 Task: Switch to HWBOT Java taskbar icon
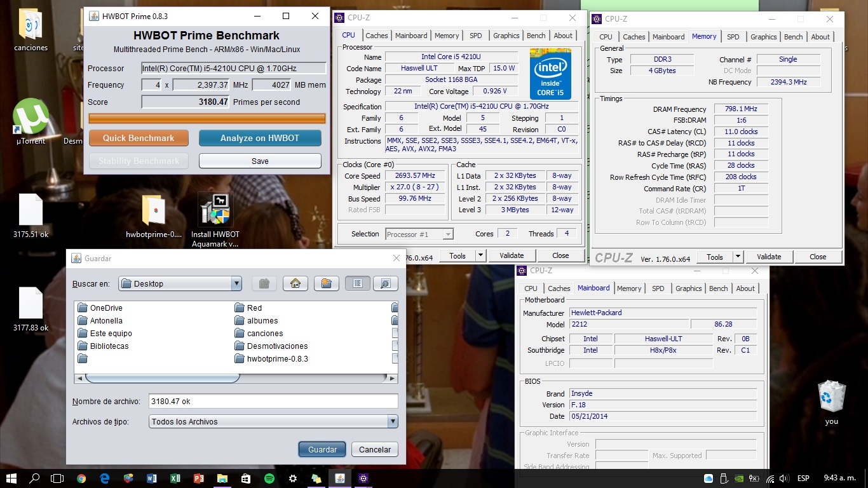point(339,478)
